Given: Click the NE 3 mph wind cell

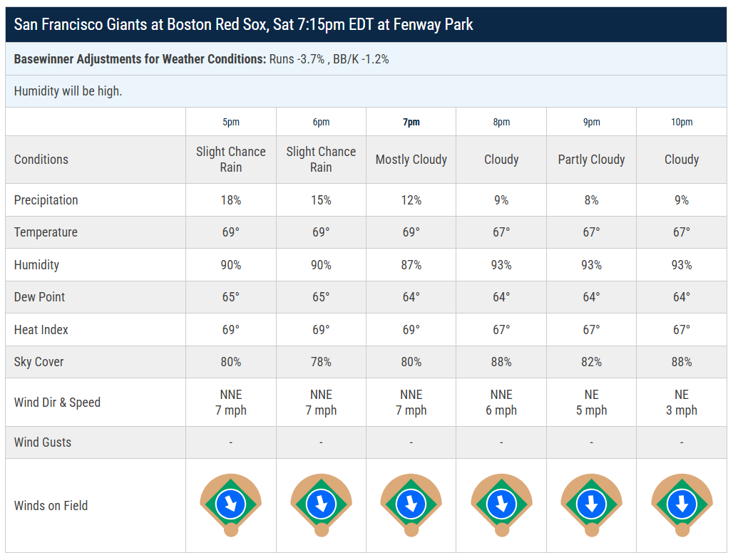Looking at the screenshot, I should 682,402.
